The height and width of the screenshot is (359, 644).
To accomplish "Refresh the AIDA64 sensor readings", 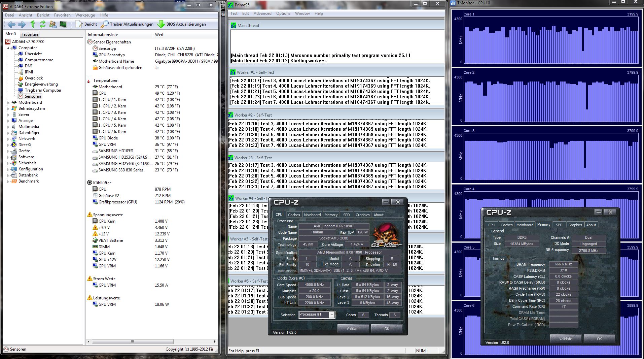I will tap(42, 24).
